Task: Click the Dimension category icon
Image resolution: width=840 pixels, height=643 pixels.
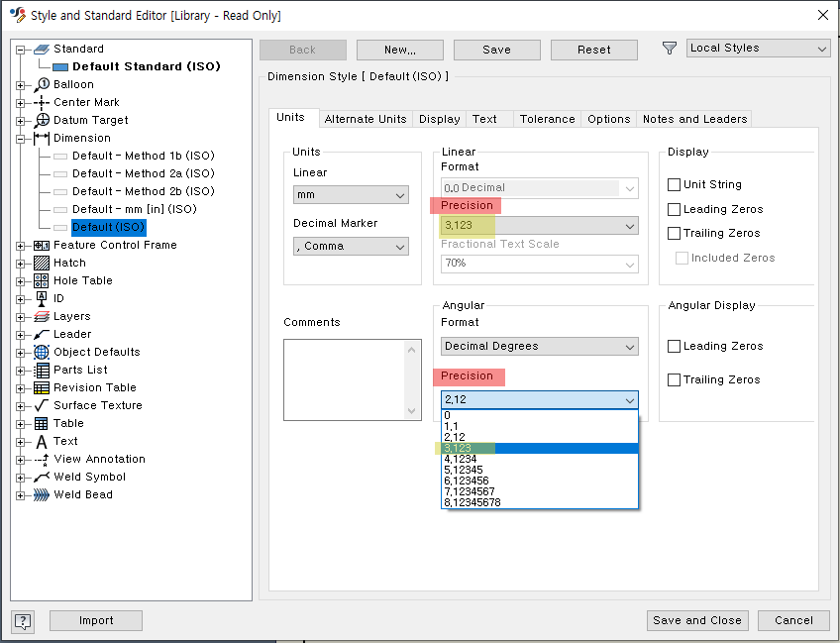Action: point(42,139)
